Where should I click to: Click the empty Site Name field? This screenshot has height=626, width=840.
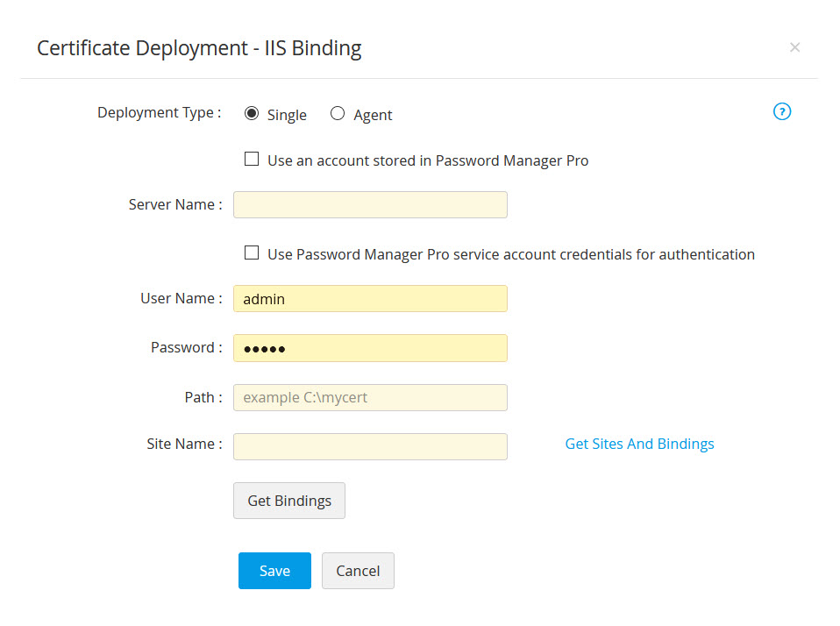(370, 446)
